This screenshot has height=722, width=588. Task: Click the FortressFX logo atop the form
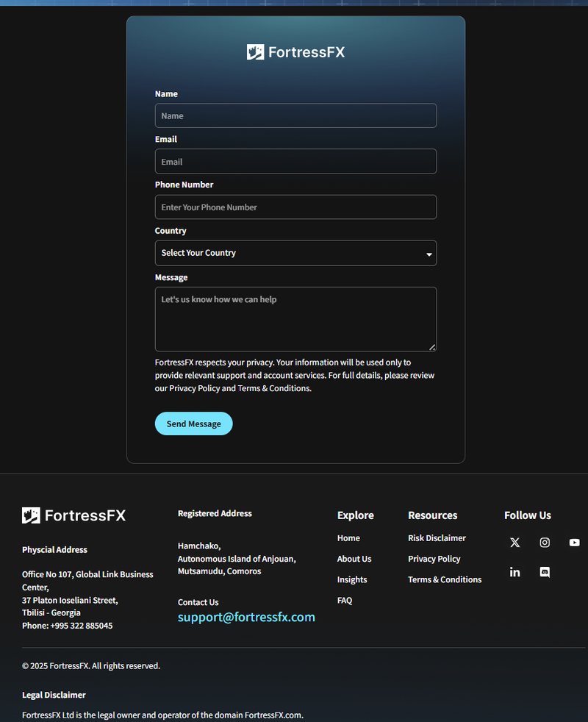pos(295,52)
